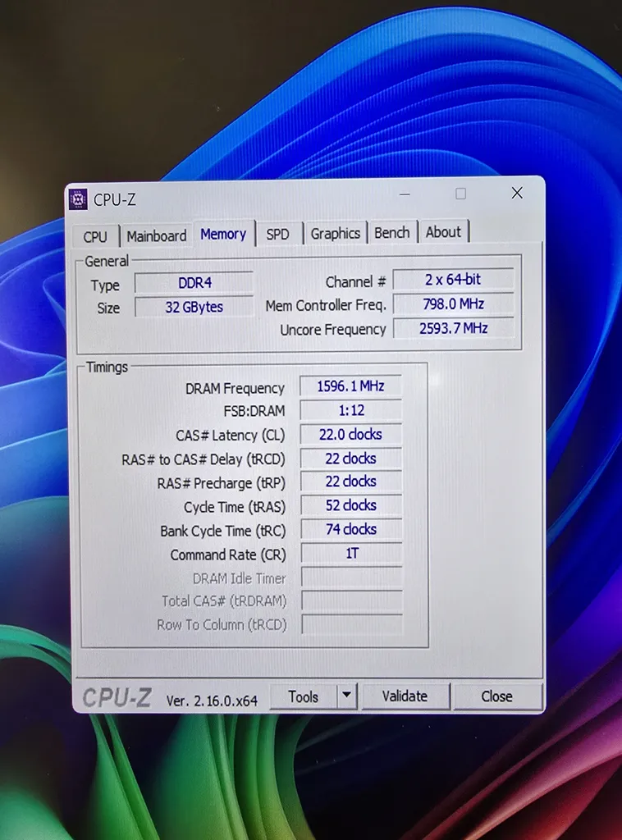This screenshot has width=622, height=840.
Task: Go to the Graphics tab
Action: [335, 234]
